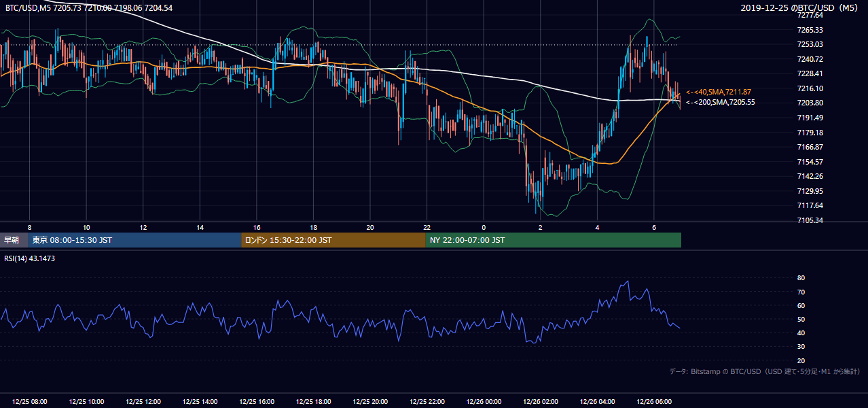Click price axis label 7191.49
This screenshot has width=868, height=408.
[810, 118]
